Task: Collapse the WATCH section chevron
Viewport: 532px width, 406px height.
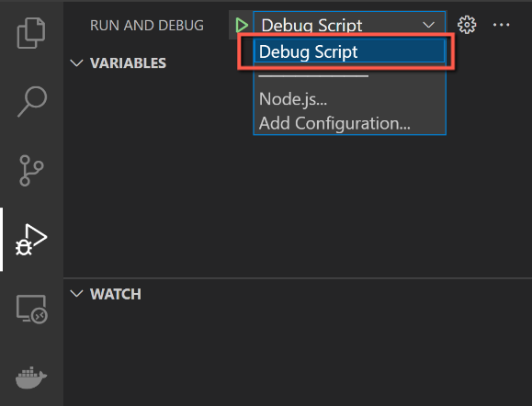Action: tap(76, 293)
